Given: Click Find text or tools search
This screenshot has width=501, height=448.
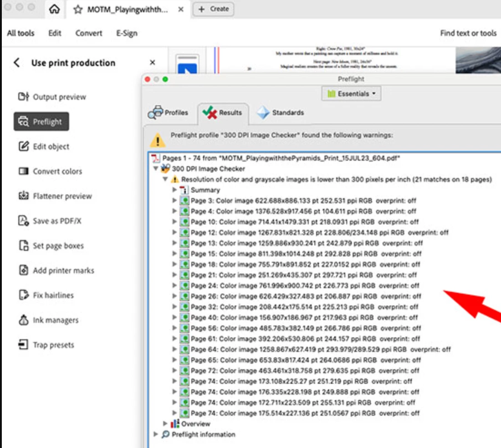Looking at the screenshot, I should (x=468, y=33).
